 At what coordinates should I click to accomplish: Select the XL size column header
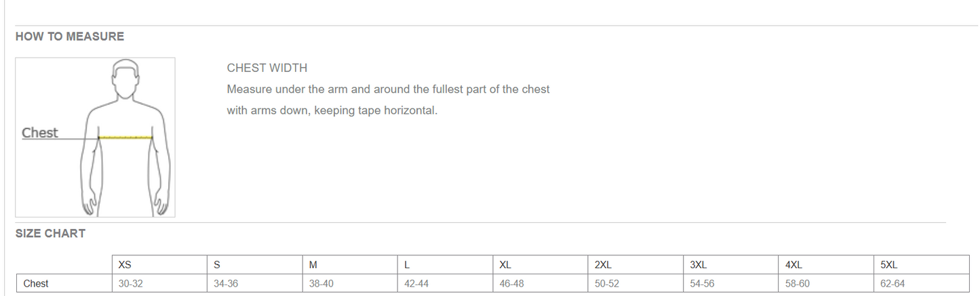[542, 265]
